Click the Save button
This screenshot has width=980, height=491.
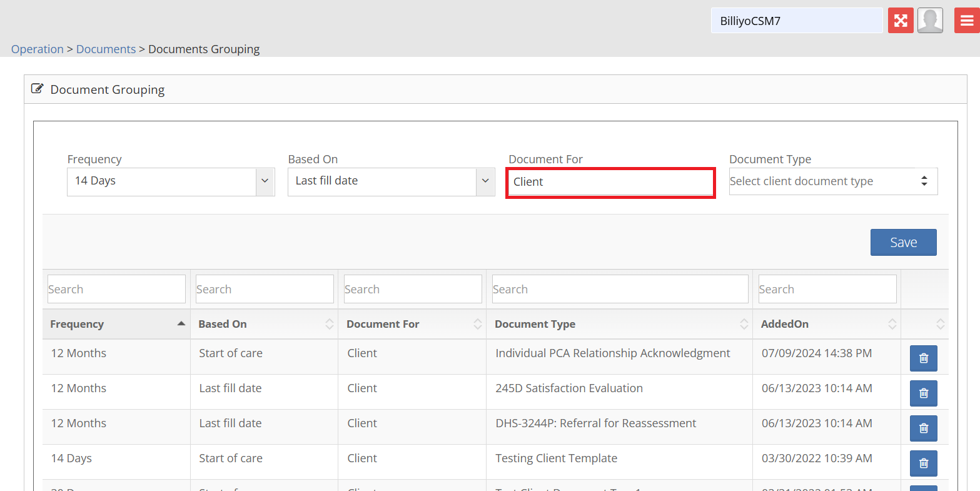click(x=903, y=242)
